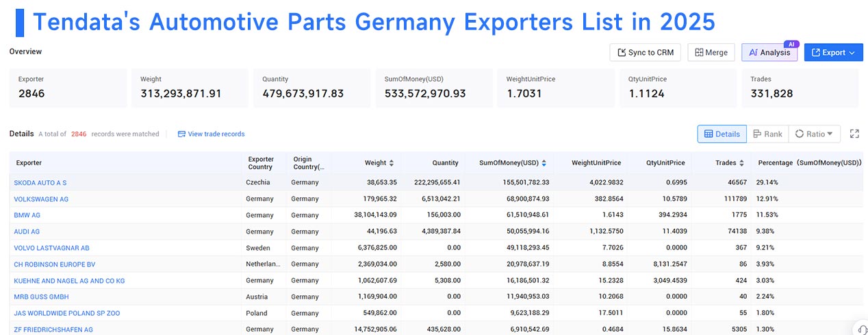868x335 pixels.
Task: Click the Merge button
Action: point(711,52)
